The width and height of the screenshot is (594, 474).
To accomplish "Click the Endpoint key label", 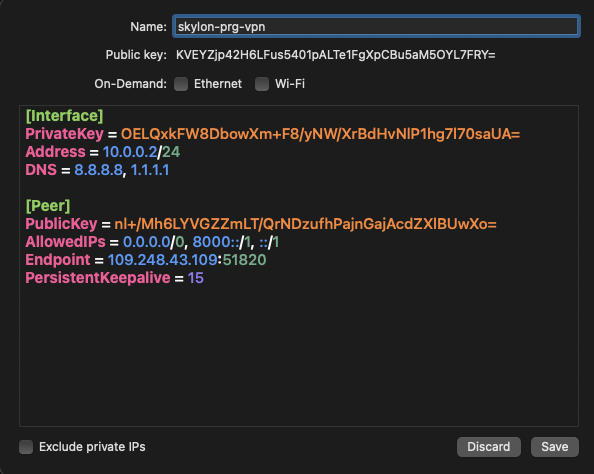I will 58,260.
